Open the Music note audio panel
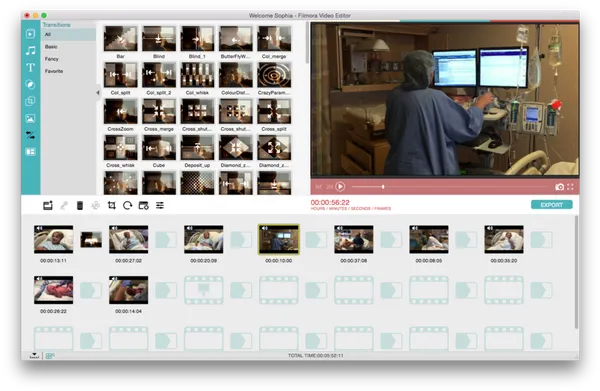This screenshot has height=391, width=600. click(x=30, y=51)
